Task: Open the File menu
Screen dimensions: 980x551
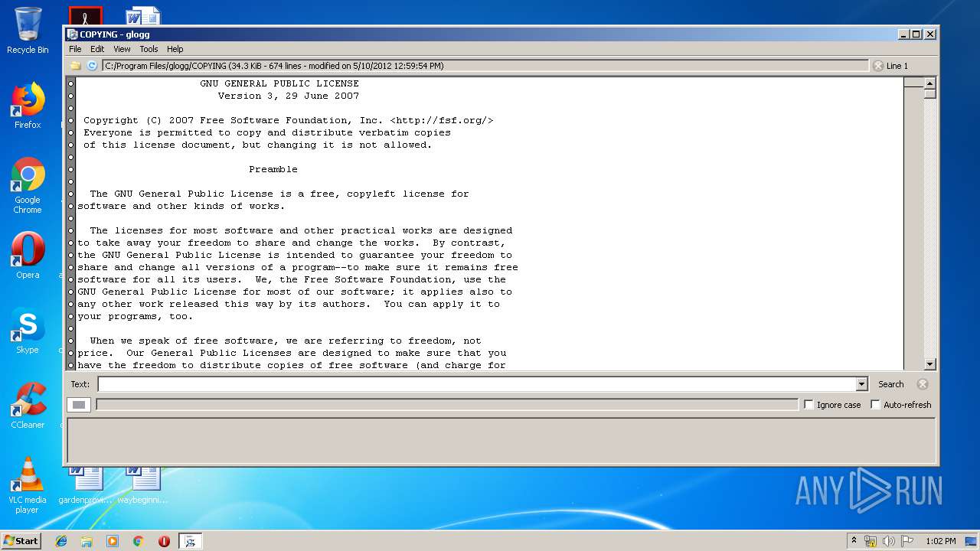Action: [x=75, y=49]
